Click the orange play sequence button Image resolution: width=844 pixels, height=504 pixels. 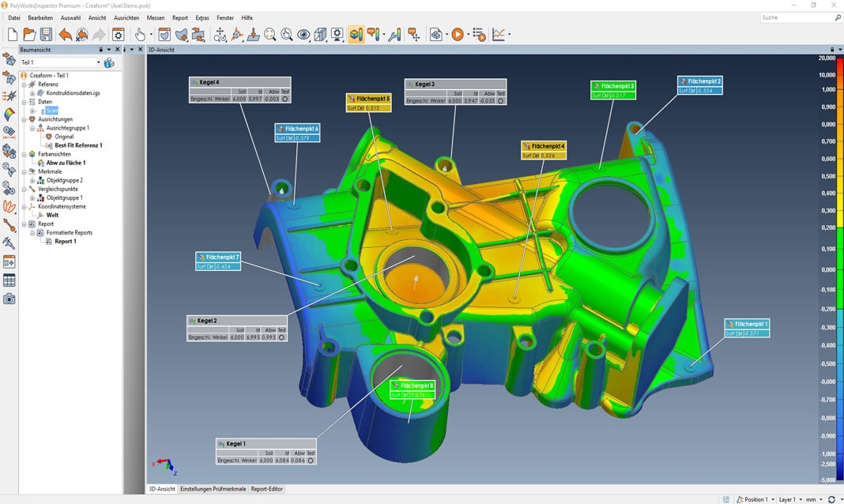point(458,35)
